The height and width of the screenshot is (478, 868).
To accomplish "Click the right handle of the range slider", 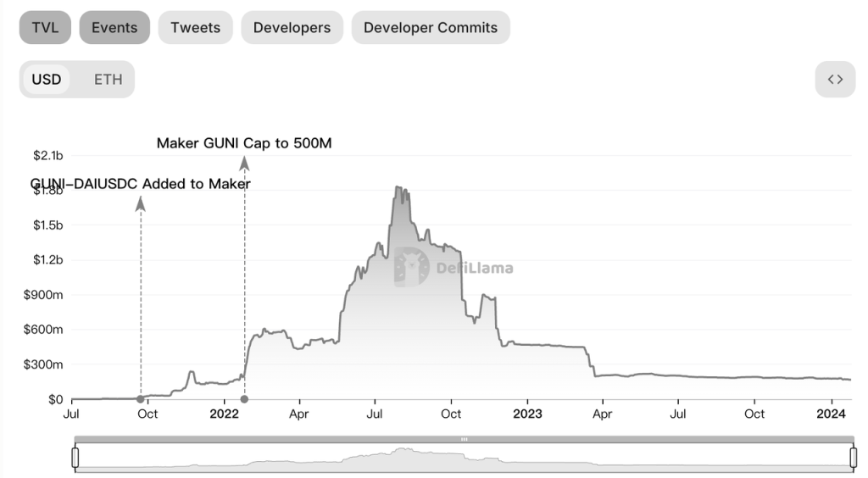I will [x=853, y=458].
